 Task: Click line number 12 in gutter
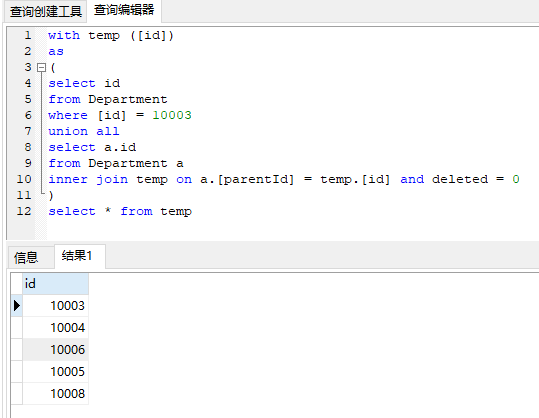click(24, 211)
